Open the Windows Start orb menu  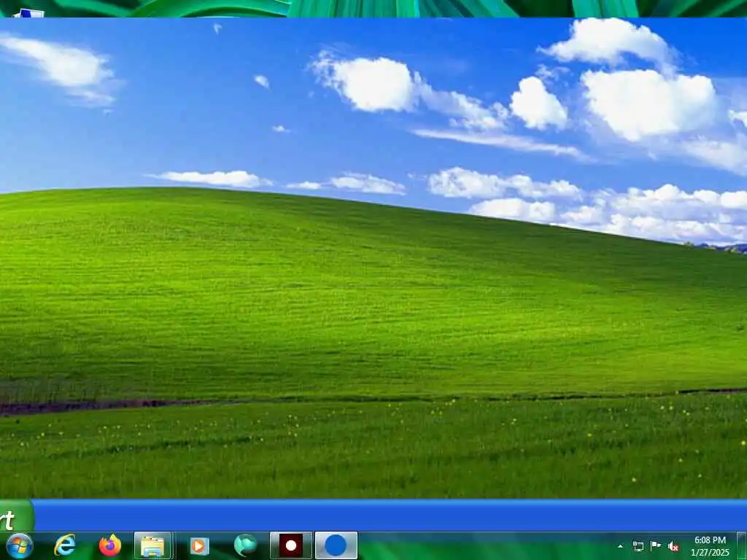tap(20, 545)
